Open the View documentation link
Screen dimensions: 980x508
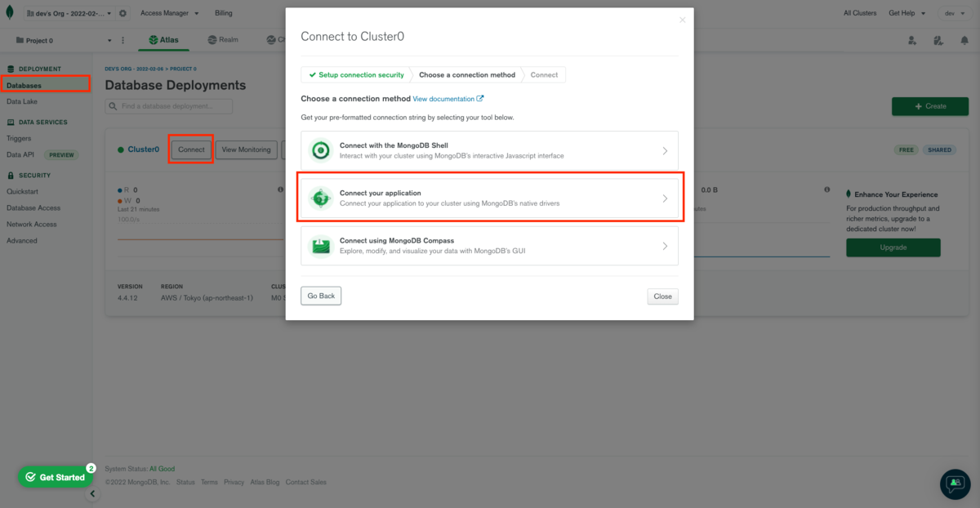click(448, 99)
